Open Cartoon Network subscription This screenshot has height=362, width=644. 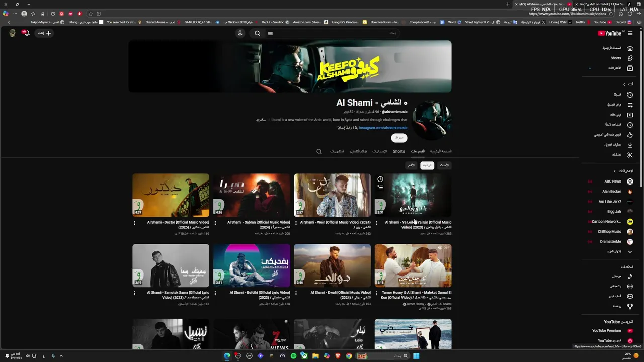(612, 222)
